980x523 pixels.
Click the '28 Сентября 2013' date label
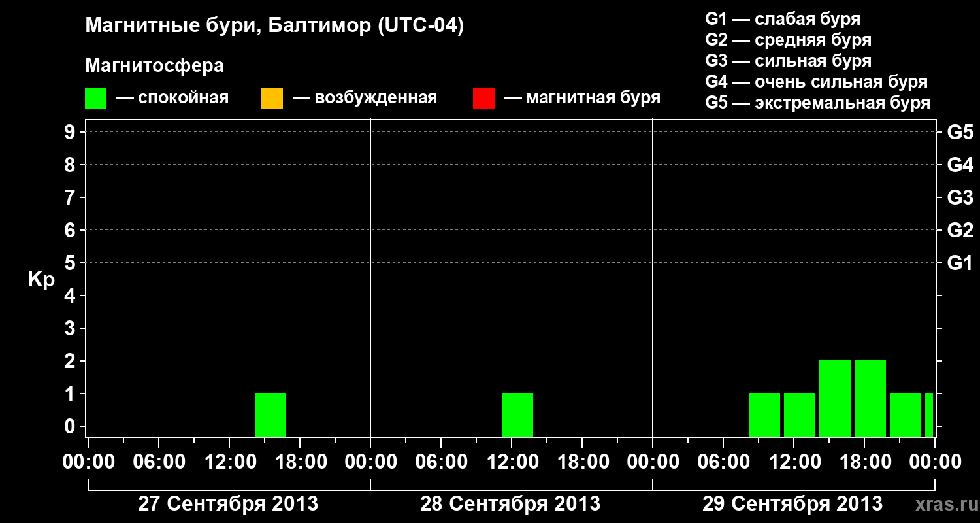pos(510,504)
